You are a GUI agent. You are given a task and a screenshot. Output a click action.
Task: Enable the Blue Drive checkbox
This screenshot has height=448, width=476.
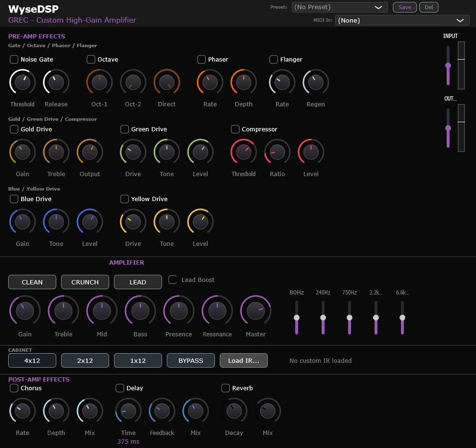(14, 199)
